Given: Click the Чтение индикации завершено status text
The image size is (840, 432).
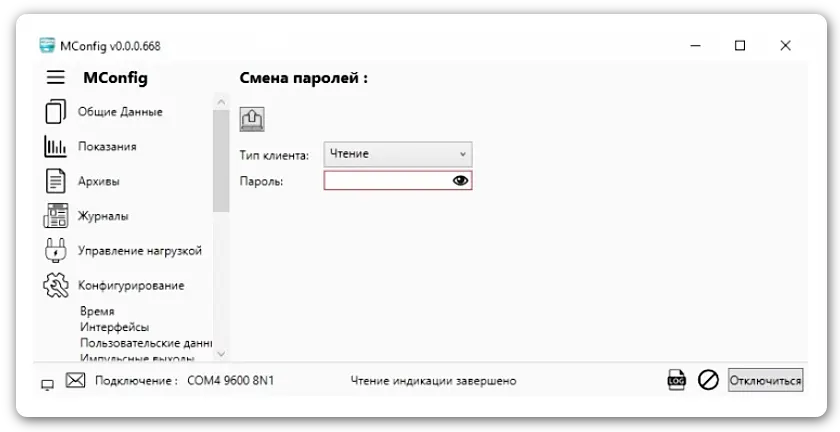Looking at the screenshot, I should pyautogui.click(x=433, y=381).
